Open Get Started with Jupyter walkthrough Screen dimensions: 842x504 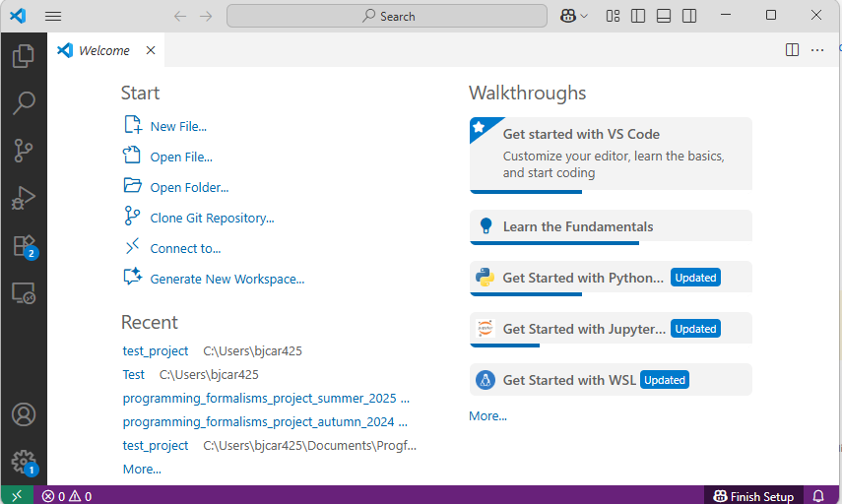point(611,329)
